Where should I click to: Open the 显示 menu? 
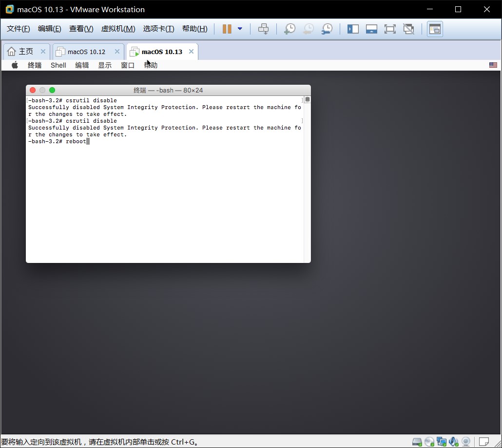click(105, 65)
